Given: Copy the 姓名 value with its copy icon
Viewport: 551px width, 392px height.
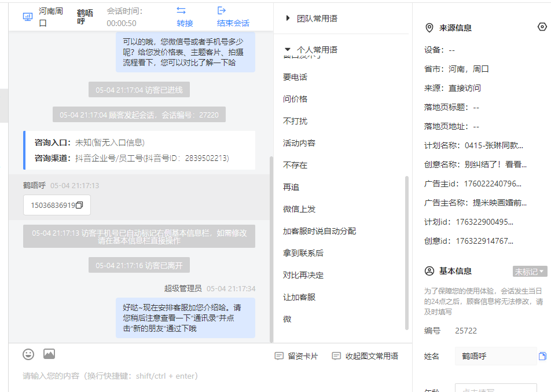Looking at the screenshot, I should click(542, 356).
